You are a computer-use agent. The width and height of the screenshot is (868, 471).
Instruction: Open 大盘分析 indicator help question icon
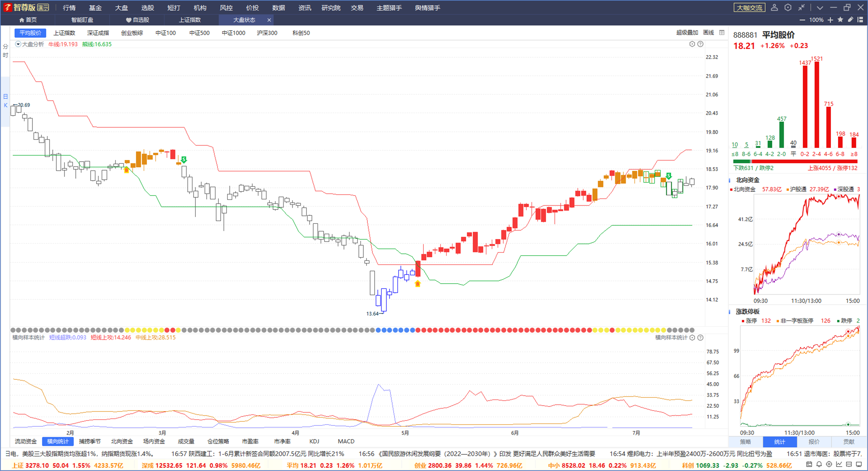point(700,44)
